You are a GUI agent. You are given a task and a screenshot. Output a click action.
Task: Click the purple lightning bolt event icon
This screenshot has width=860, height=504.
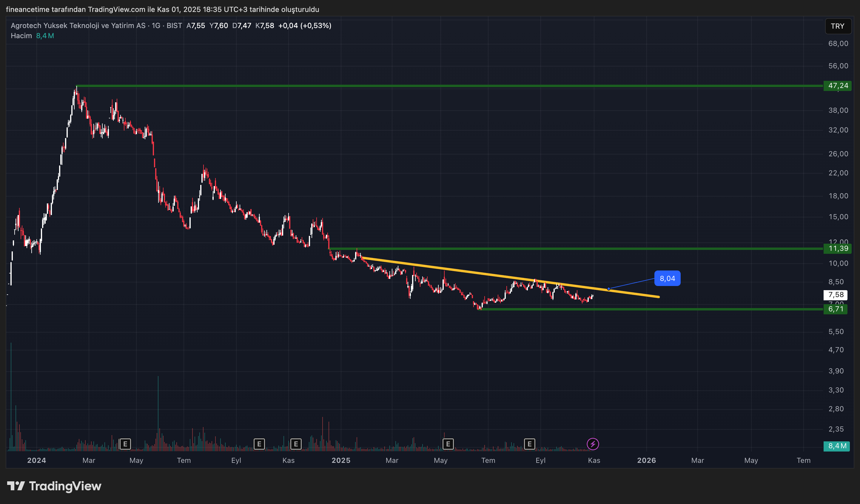pyautogui.click(x=593, y=444)
